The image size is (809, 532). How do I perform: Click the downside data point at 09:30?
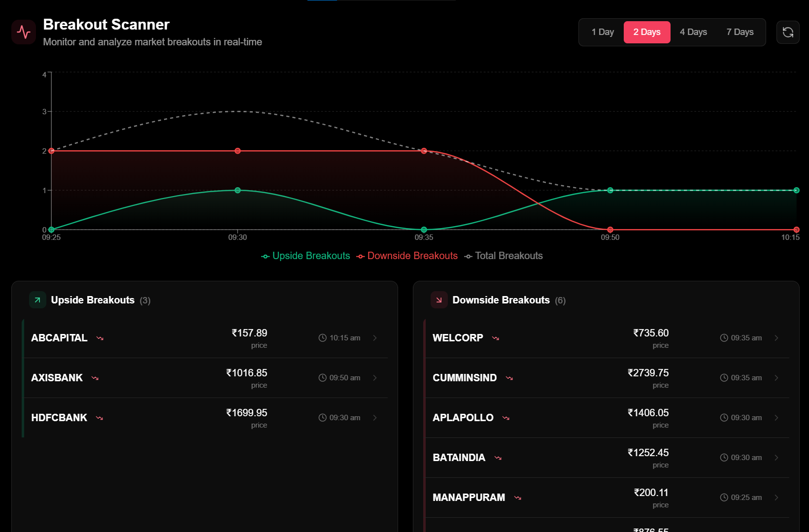tap(237, 151)
